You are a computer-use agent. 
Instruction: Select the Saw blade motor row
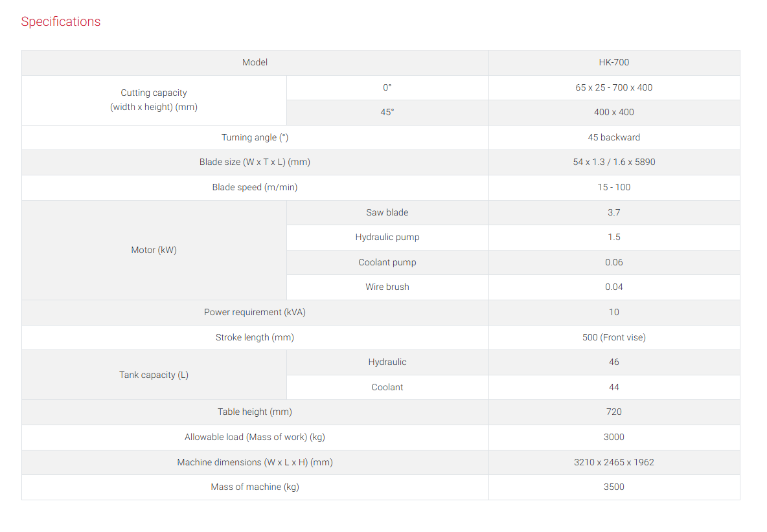513,212
